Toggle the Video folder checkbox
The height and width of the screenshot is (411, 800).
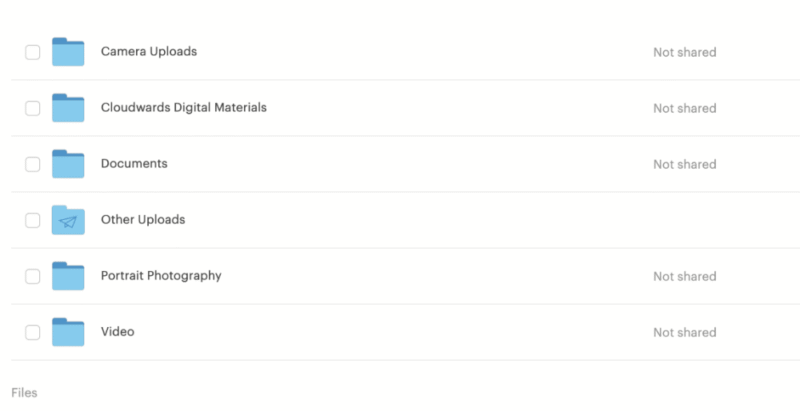[33, 332]
